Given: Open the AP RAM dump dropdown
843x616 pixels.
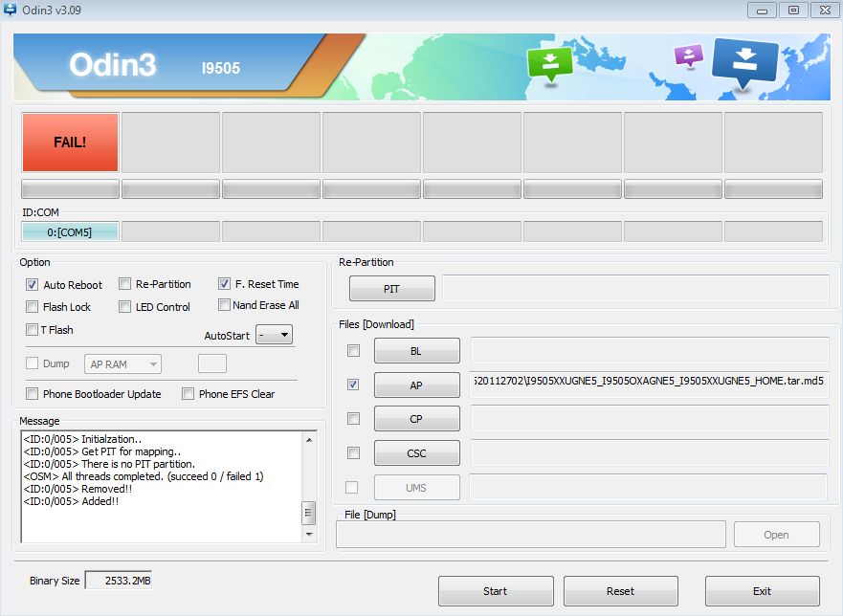Looking at the screenshot, I should click(122, 363).
